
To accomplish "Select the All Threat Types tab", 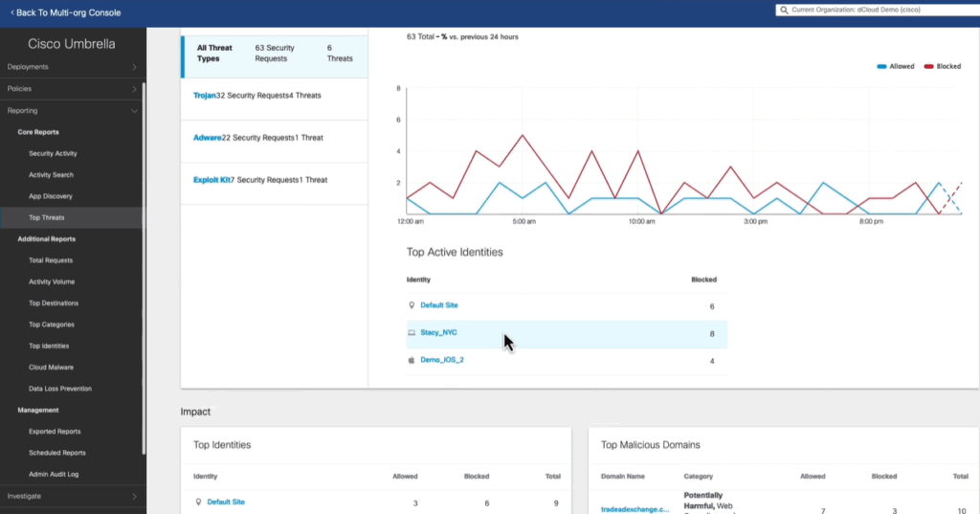I will click(x=275, y=56).
